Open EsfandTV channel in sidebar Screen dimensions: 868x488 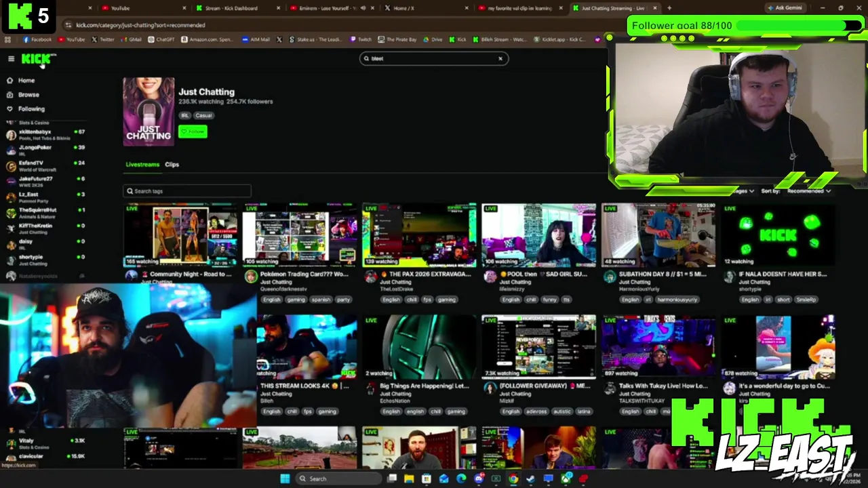coord(45,165)
